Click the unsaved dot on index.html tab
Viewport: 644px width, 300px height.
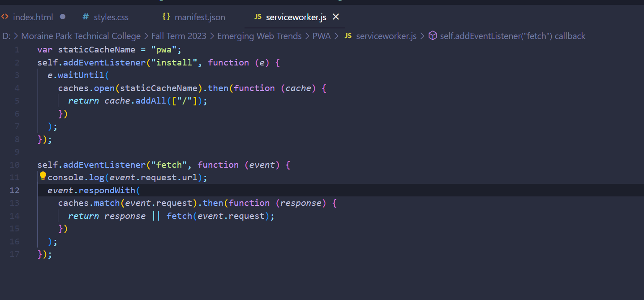(x=63, y=17)
